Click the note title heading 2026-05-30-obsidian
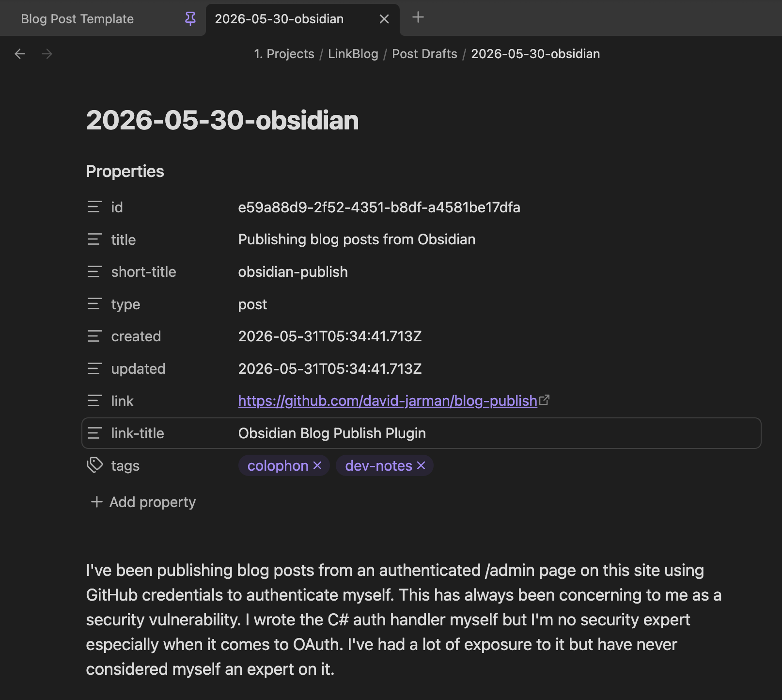 (x=222, y=120)
